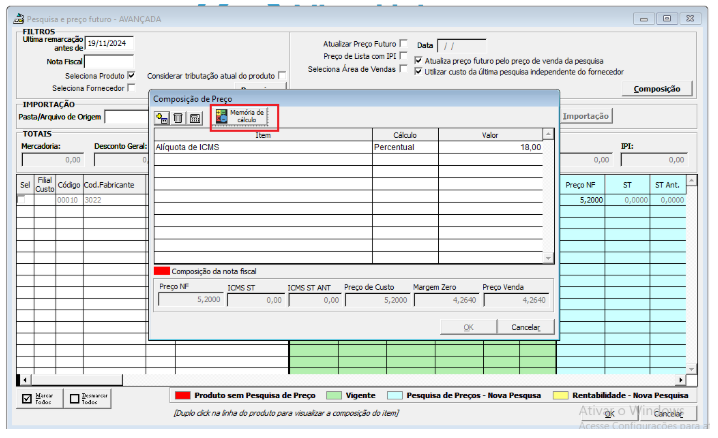The height and width of the screenshot is (438, 718).
Task: Click the Item column header
Action: click(263, 135)
